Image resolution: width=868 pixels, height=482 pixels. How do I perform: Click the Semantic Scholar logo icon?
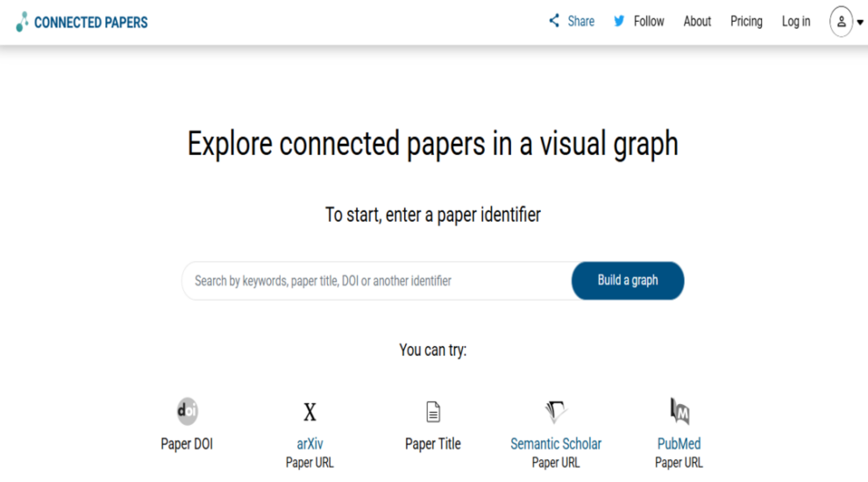coord(556,411)
